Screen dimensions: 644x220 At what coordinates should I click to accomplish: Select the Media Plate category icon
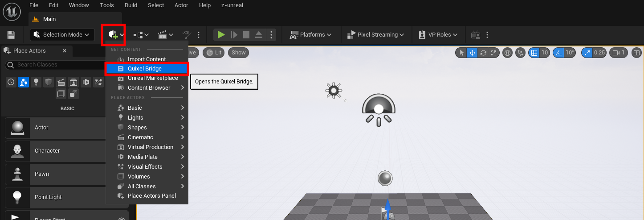86,82
